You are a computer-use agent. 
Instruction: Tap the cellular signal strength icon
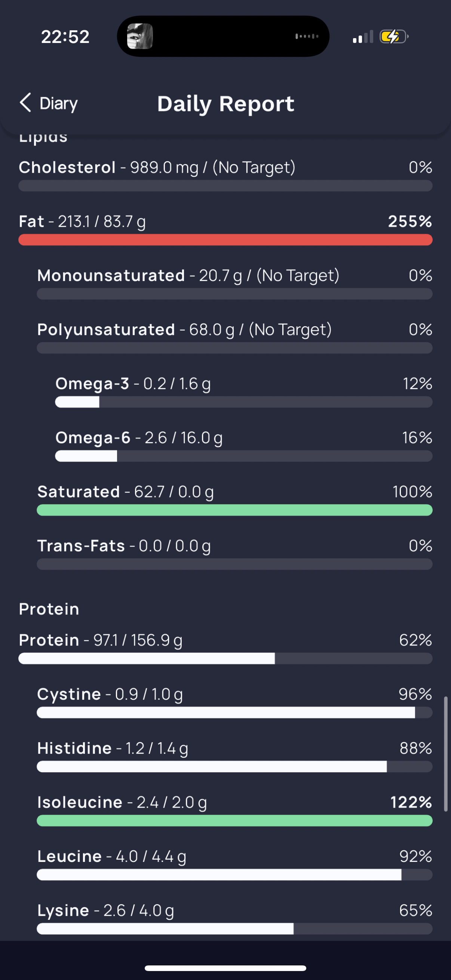363,37
